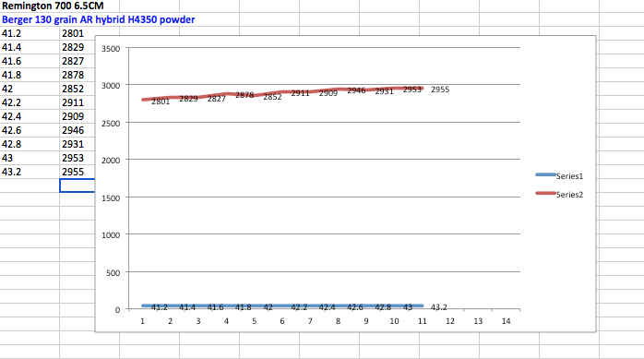Select cell containing 41.6 in the first column

pos(30,61)
